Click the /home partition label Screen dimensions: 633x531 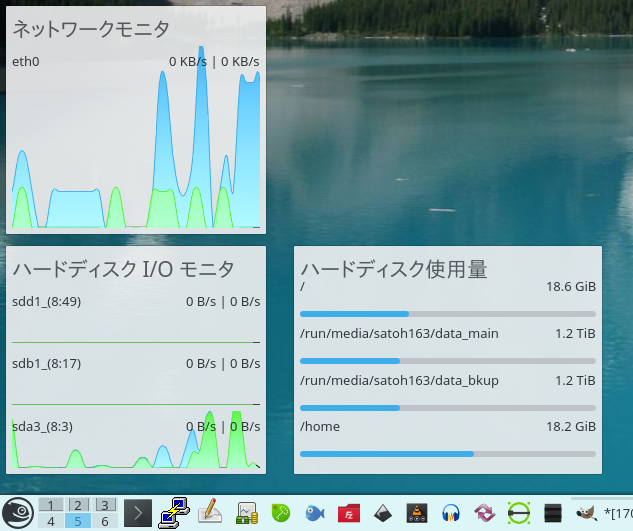point(320,426)
